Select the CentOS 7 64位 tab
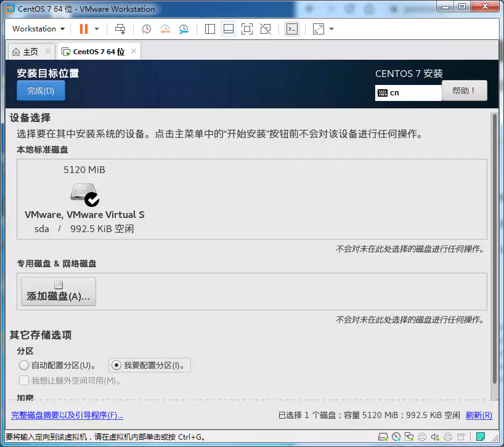The image size is (504, 447). tap(96, 52)
